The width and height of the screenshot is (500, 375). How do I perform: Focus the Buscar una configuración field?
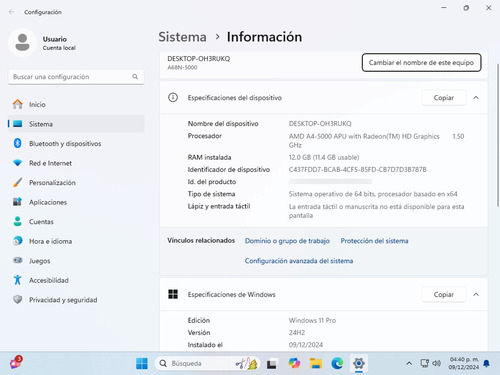[76, 77]
